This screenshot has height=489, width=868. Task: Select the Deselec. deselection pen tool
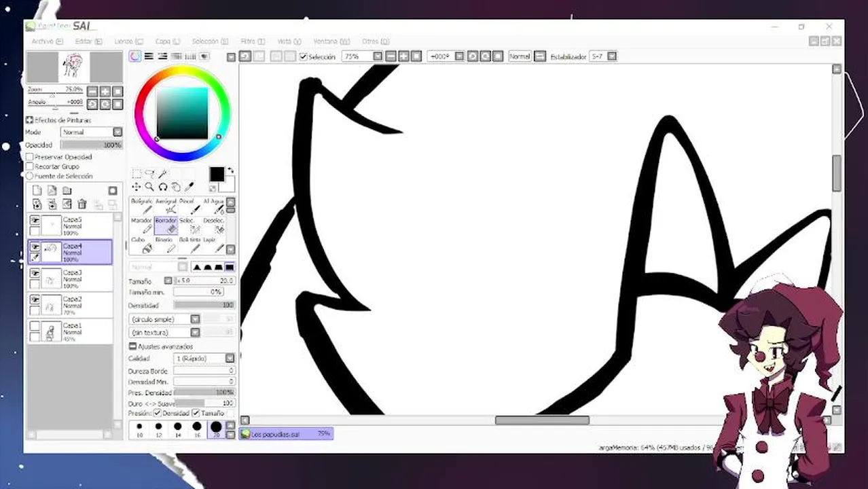(213, 225)
